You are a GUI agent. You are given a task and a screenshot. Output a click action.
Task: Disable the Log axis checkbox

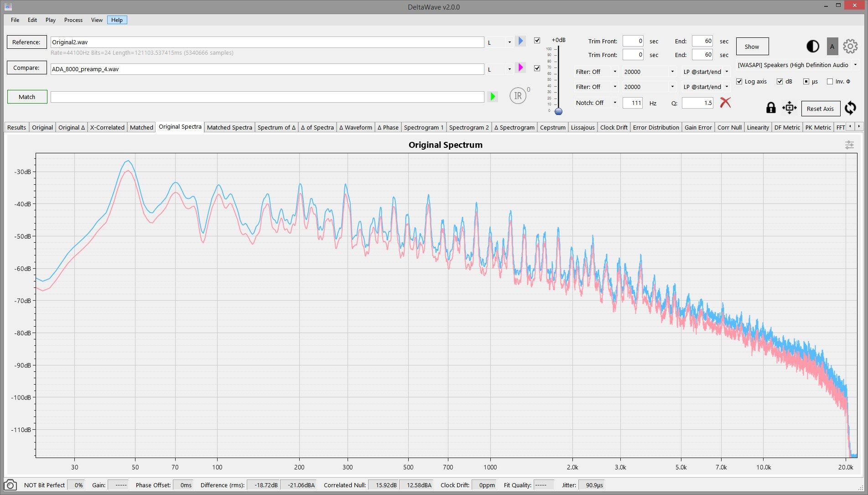click(x=739, y=81)
